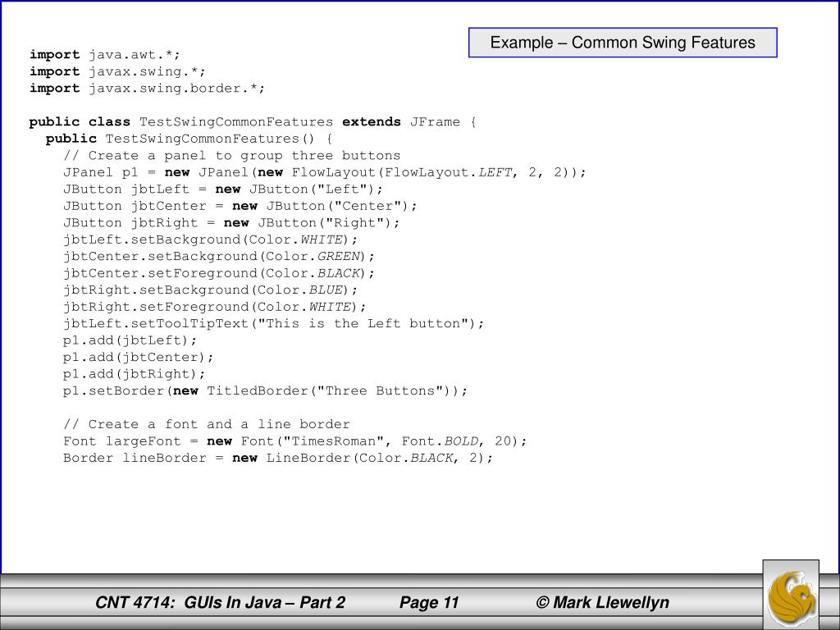Click the 'Example – Common Swing Features' title box
The width and height of the screenshot is (840, 630).
[623, 43]
